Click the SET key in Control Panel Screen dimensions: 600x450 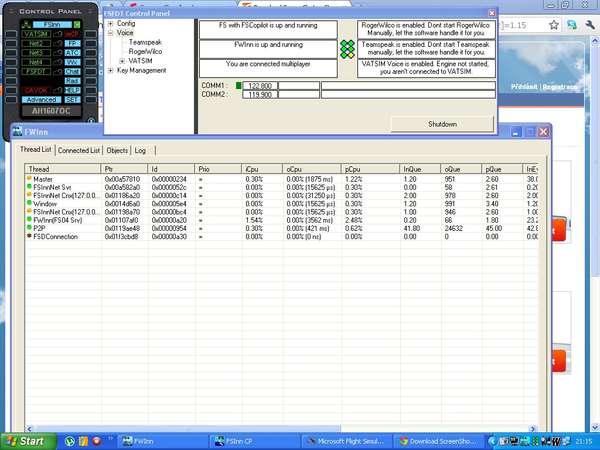point(72,99)
